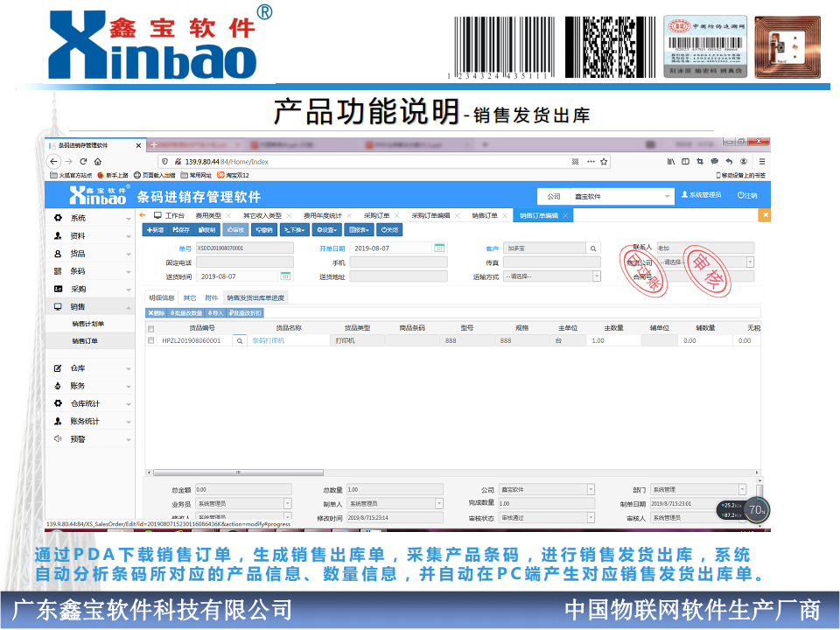Tick the header select-all checkbox in grid
840x630 pixels.
[151, 328]
